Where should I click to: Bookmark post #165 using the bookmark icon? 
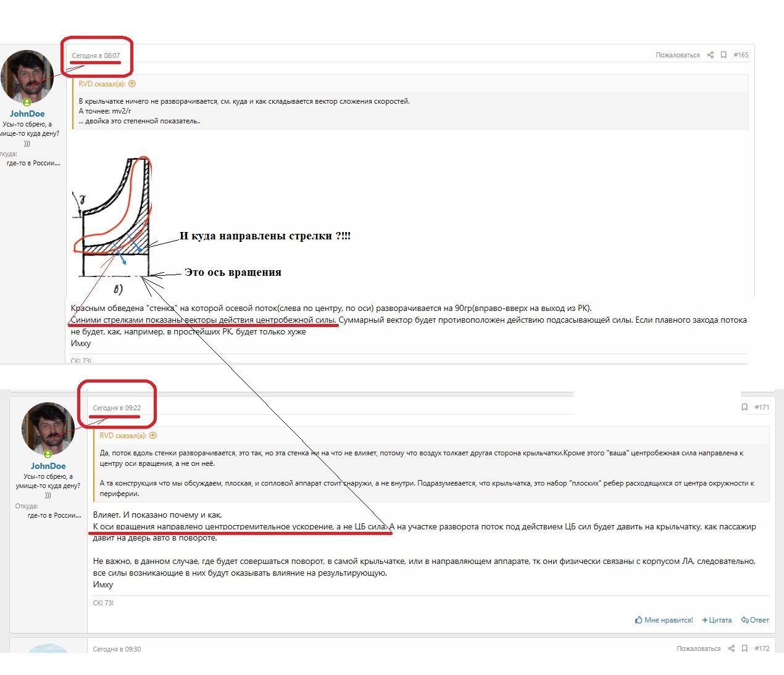pyautogui.click(x=724, y=55)
